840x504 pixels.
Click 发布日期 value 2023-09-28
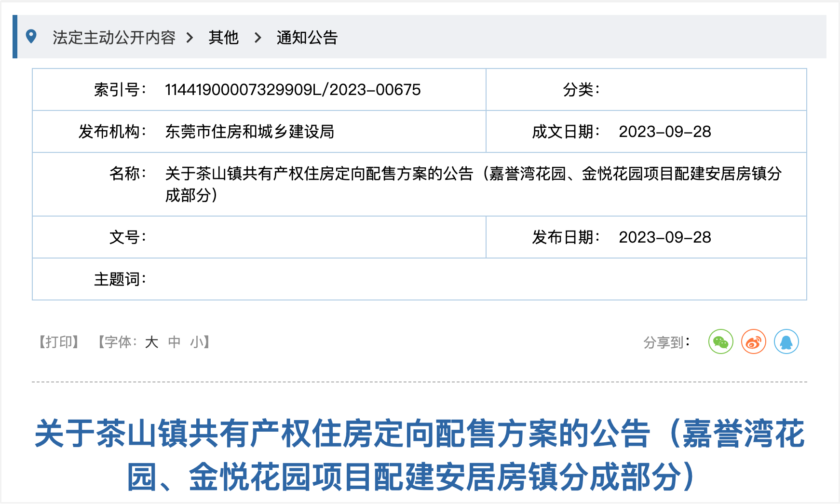point(665,237)
